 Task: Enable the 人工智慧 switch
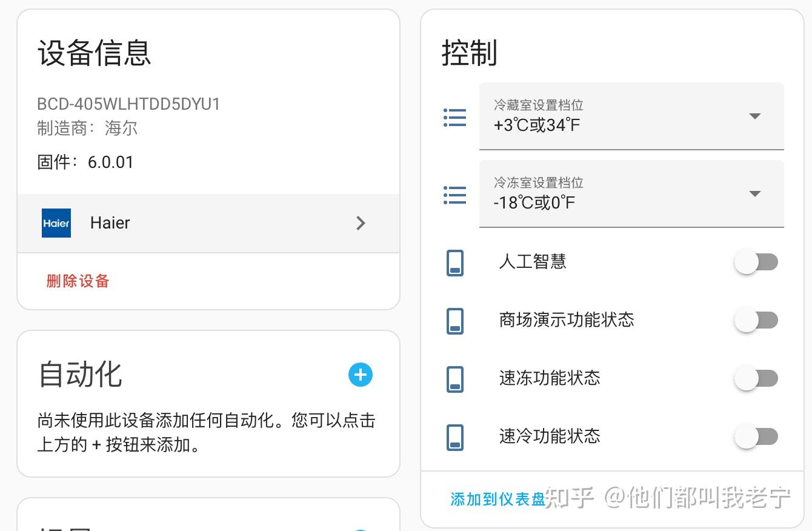(756, 261)
